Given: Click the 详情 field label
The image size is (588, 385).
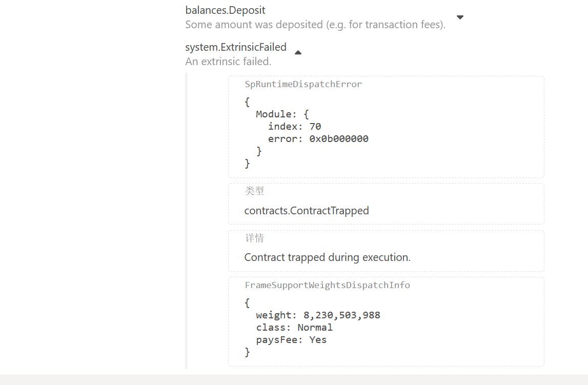Looking at the screenshot, I should [x=254, y=238].
